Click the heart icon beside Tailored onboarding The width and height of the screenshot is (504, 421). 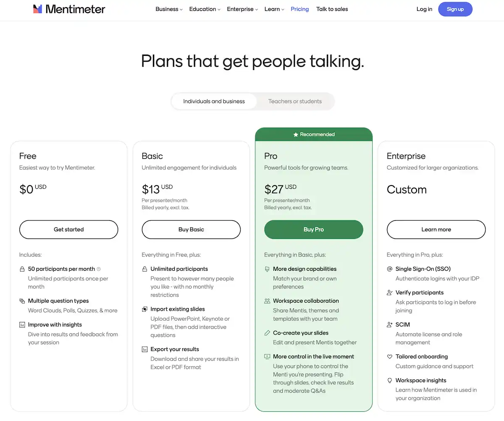[x=389, y=356]
